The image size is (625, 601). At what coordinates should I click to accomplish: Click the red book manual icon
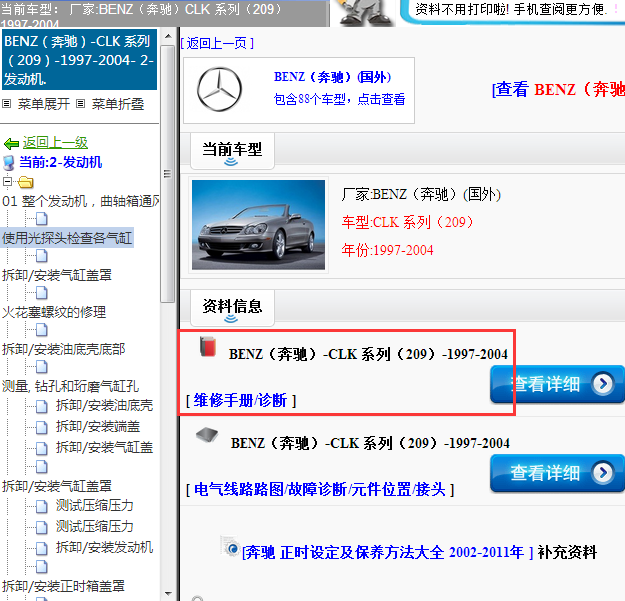[x=208, y=346]
